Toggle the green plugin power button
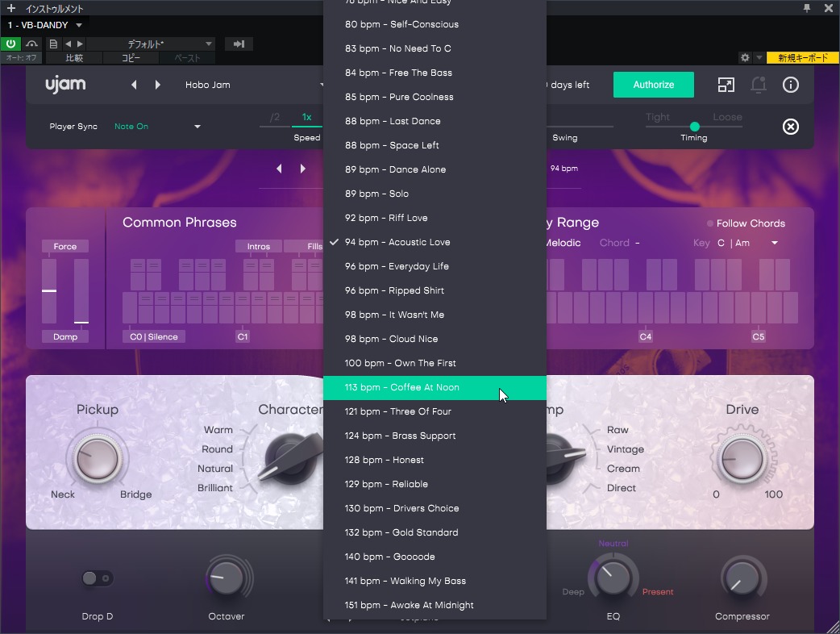The height and width of the screenshot is (634, 840). pyautogui.click(x=10, y=44)
